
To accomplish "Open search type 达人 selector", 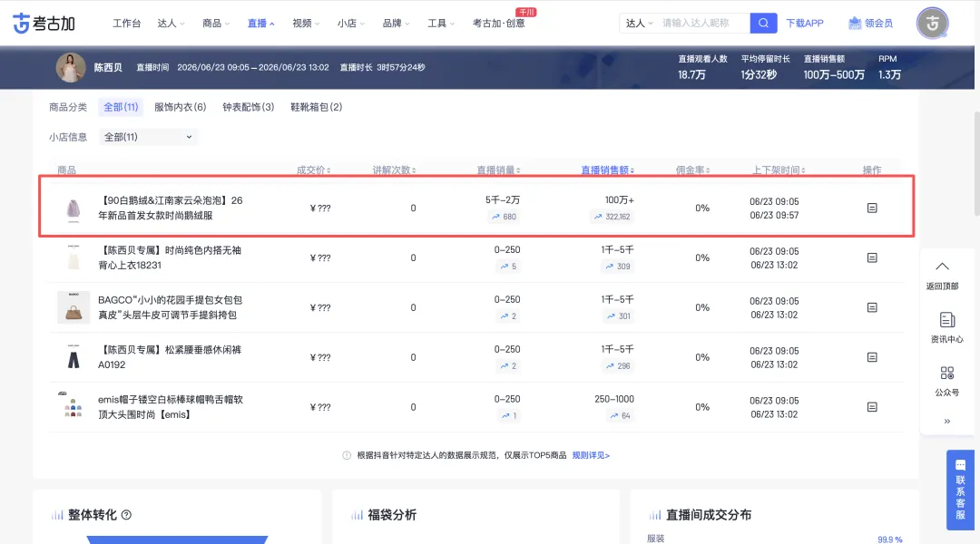I will 640,23.
